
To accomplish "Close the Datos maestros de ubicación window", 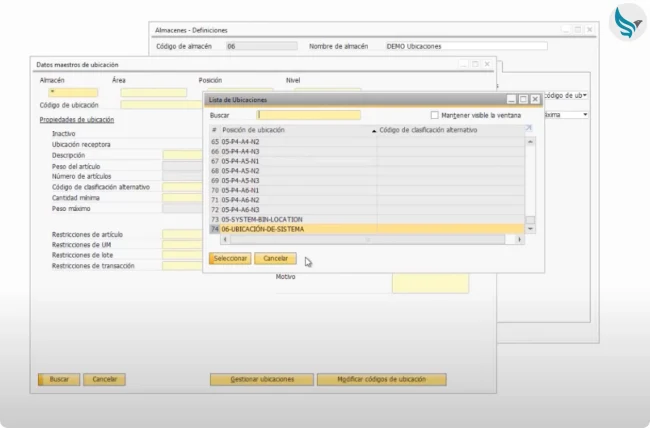I will [488, 64].
